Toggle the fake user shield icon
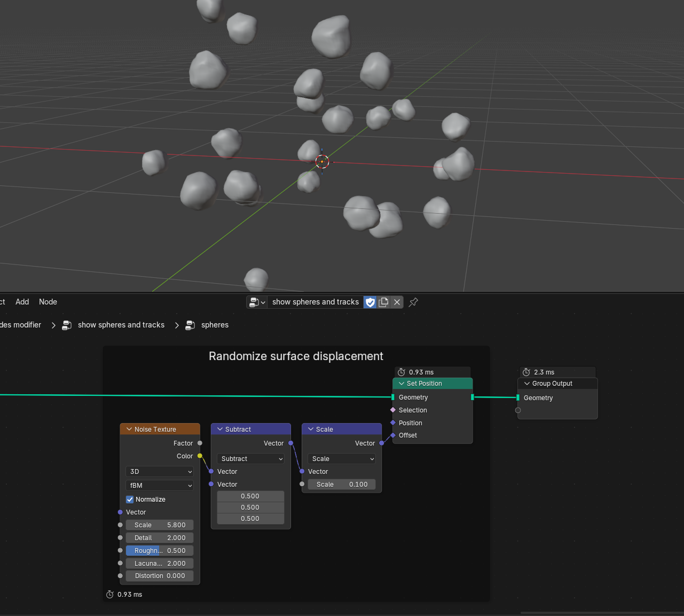This screenshot has height=616, width=684. click(370, 302)
